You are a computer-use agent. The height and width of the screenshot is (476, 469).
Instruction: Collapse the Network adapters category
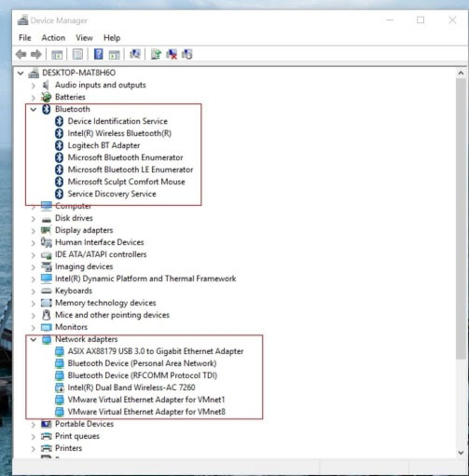tap(34, 339)
